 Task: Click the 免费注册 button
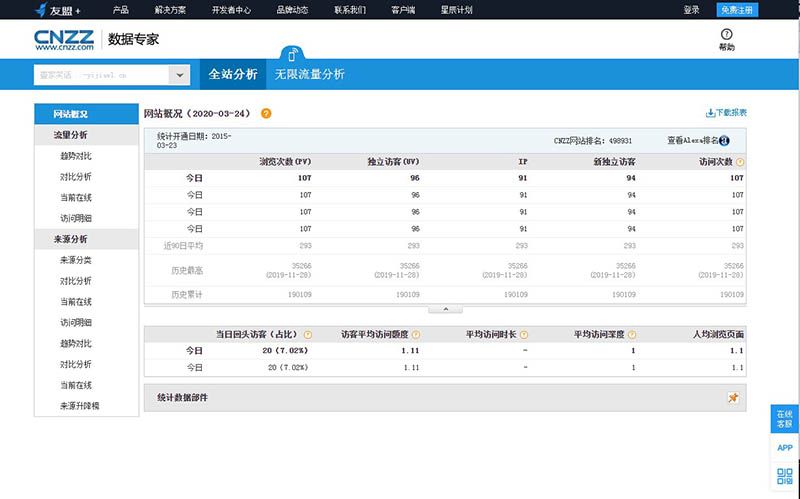(737, 10)
